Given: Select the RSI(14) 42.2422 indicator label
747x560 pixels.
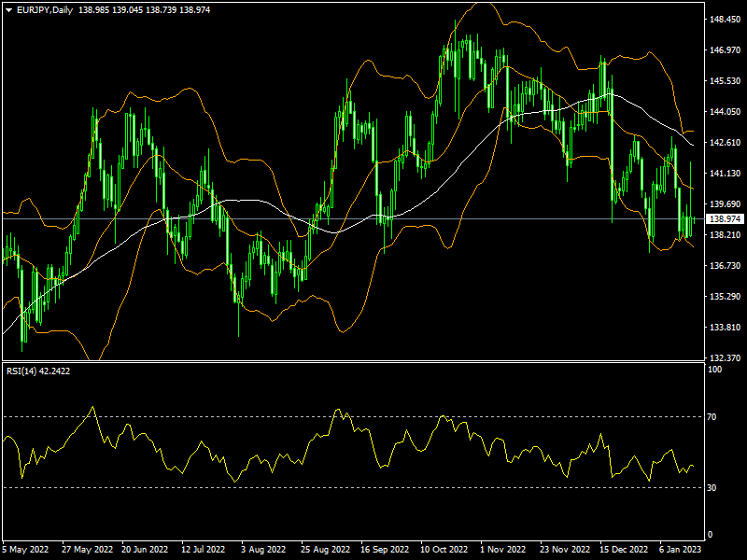Looking at the screenshot, I should coord(38,371).
